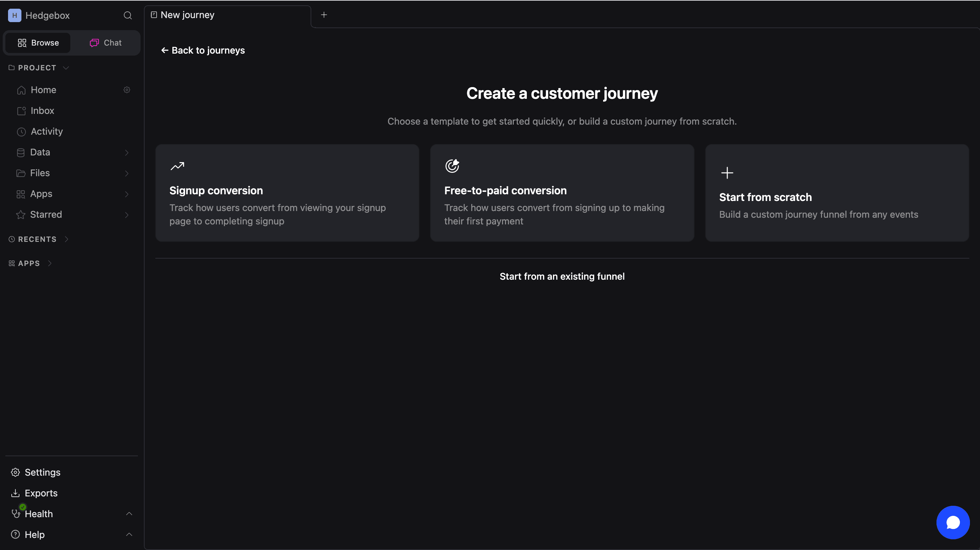Open the Activity view
The image size is (980, 550).
(x=47, y=131)
